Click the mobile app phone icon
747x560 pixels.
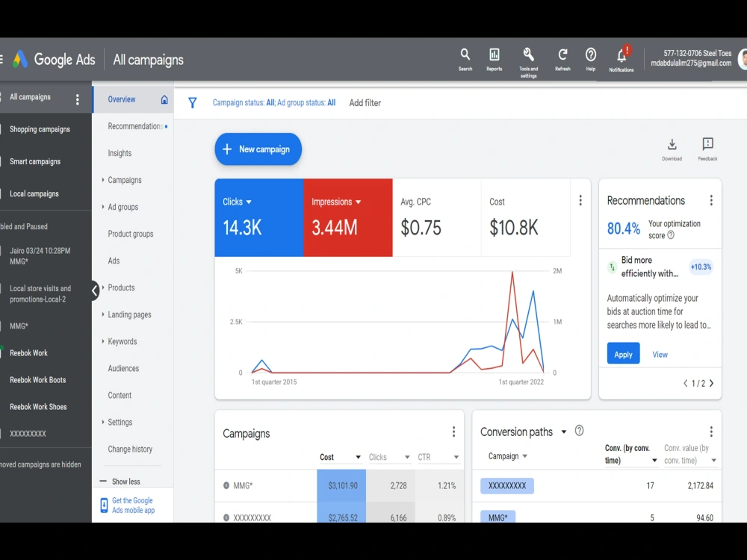click(104, 505)
